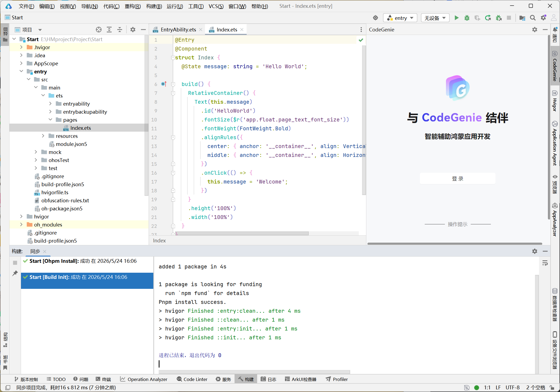Image resolution: width=560 pixels, height=392 pixels.
Task: Collapse the pages folder
Action: point(50,120)
